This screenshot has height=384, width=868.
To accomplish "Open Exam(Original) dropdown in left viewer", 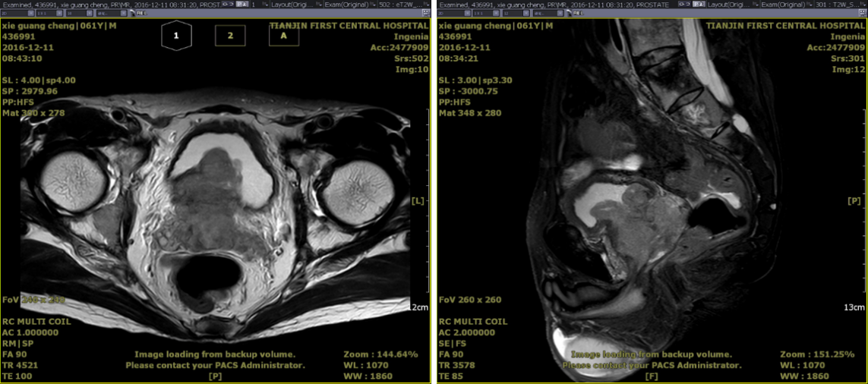I will tap(350, 5).
